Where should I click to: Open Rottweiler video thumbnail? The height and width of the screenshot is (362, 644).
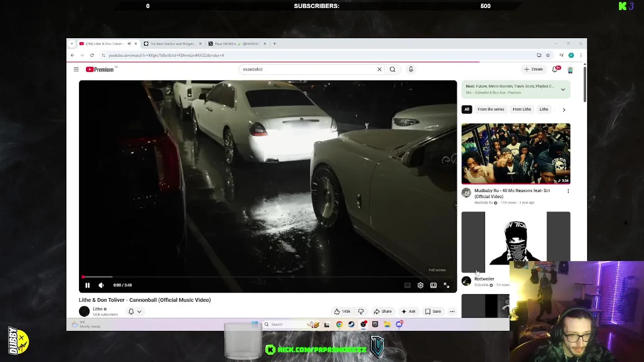pyautogui.click(x=516, y=242)
